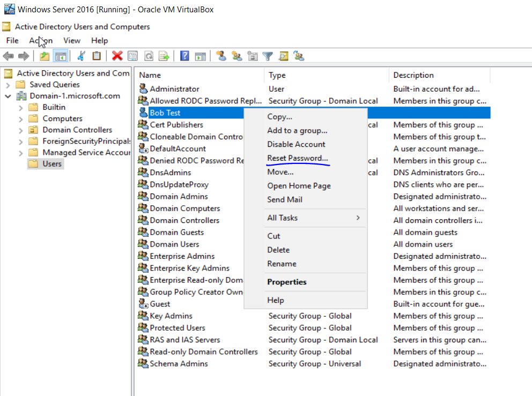
Task: Select Cut in the context menu
Action: 274,236
